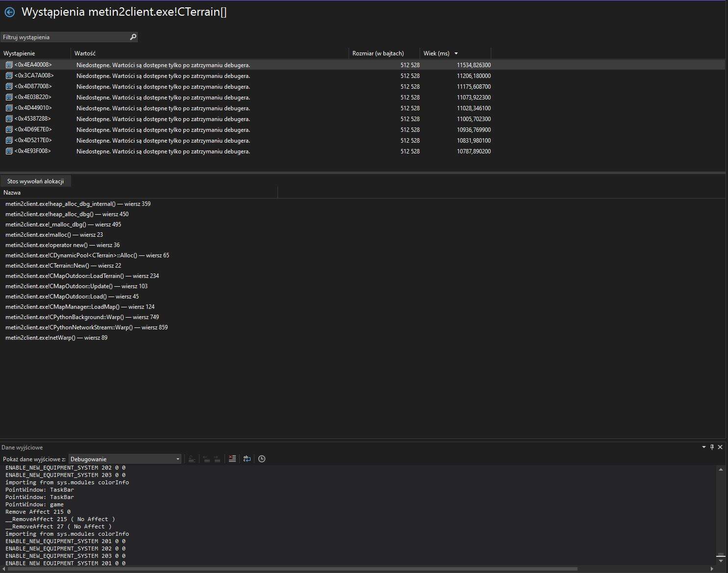Select CDynamicPool<CTerrain>::Alloc() frame
728x573 pixels.
point(87,255)
